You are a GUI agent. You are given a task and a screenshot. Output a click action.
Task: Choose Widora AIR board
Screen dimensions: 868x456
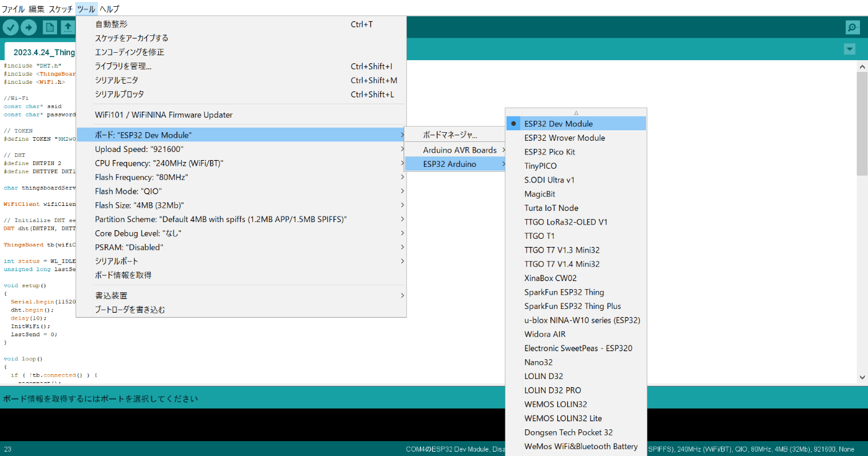[577, 334]
